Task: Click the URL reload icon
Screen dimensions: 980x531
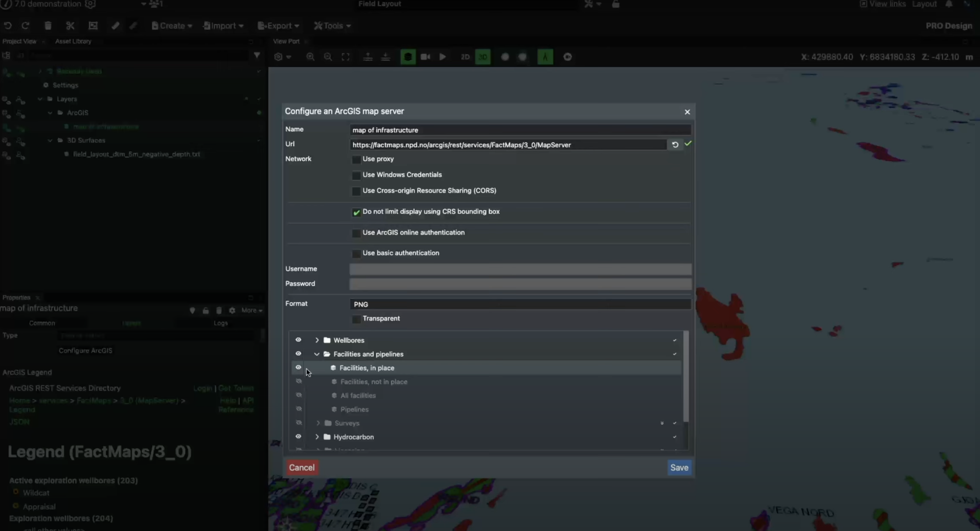Action: point(675,145)
